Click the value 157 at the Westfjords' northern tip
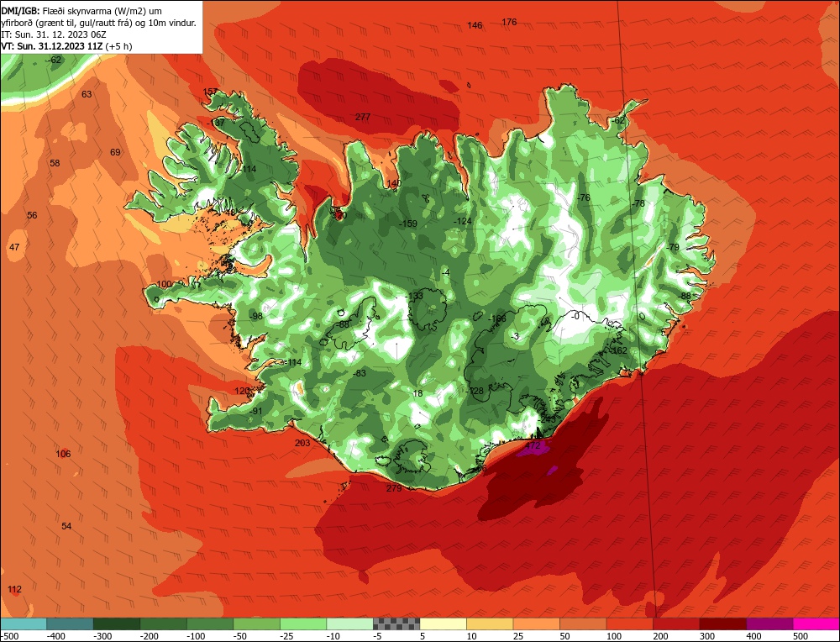840x642 pixels. pyautogui.click(x=211, y=91)
